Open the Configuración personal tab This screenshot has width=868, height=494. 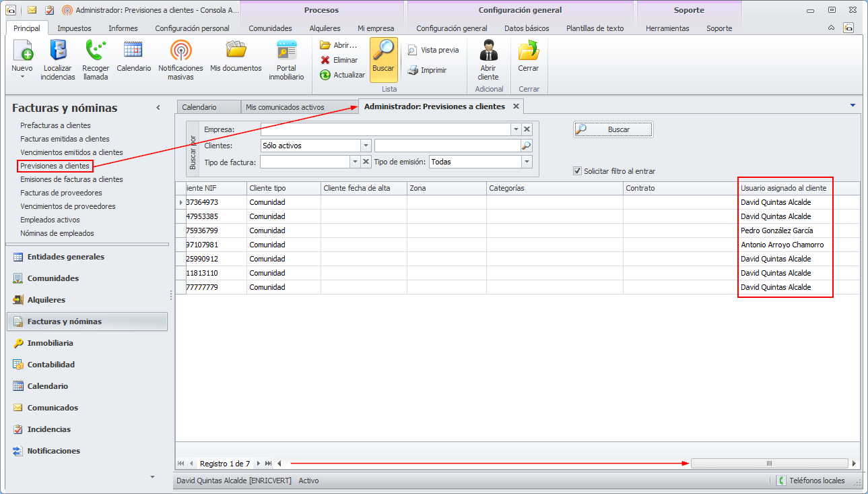pos(192,28)
